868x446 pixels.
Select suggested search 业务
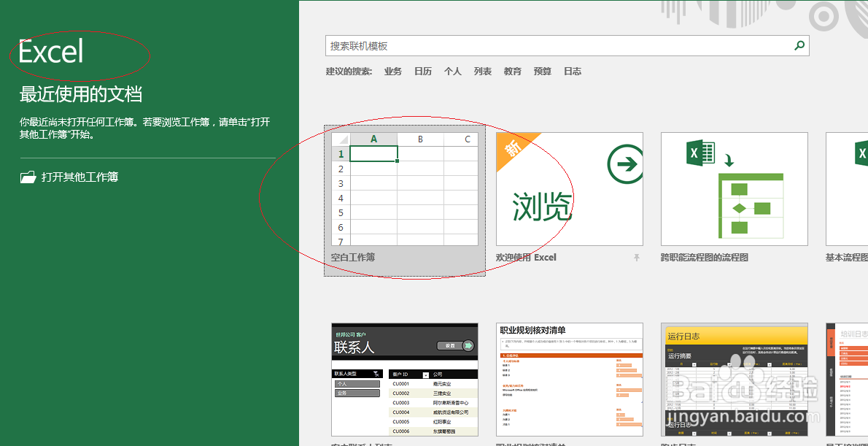click(x=393, y=72)
